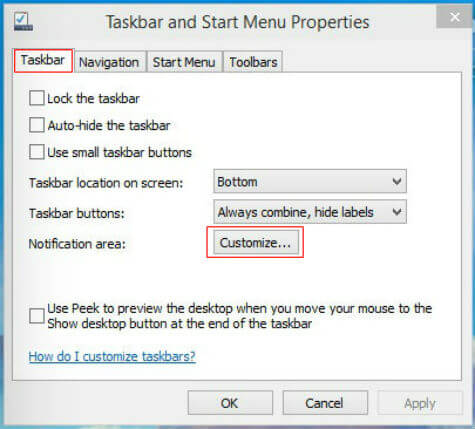Enable Use Peek to preview the desktop
Screen dimensions: 475x429
pyautogui.click(x=36, y=316)
